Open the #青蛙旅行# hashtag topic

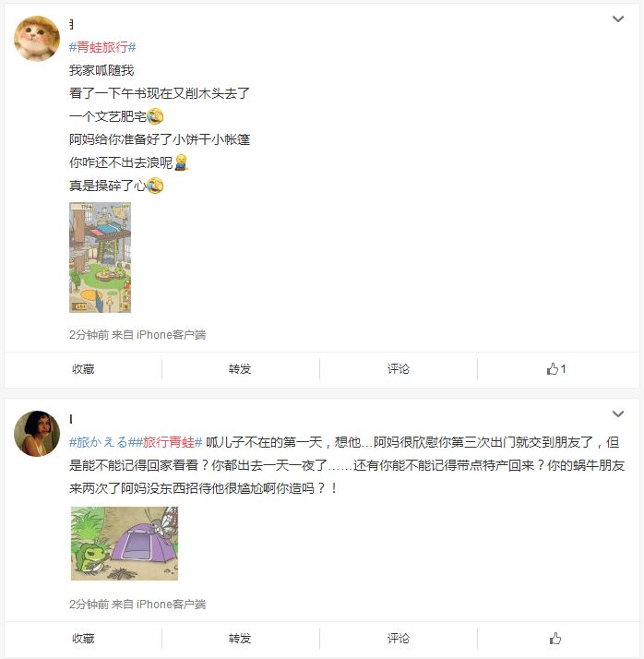pos(102,47)
